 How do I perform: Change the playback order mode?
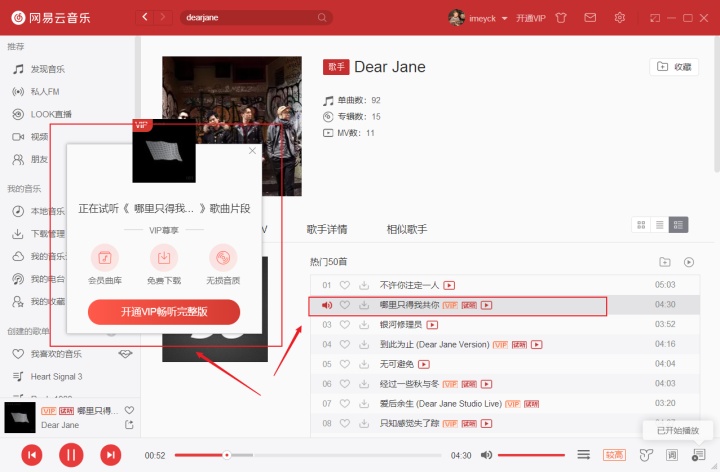(x=584, y=455)
